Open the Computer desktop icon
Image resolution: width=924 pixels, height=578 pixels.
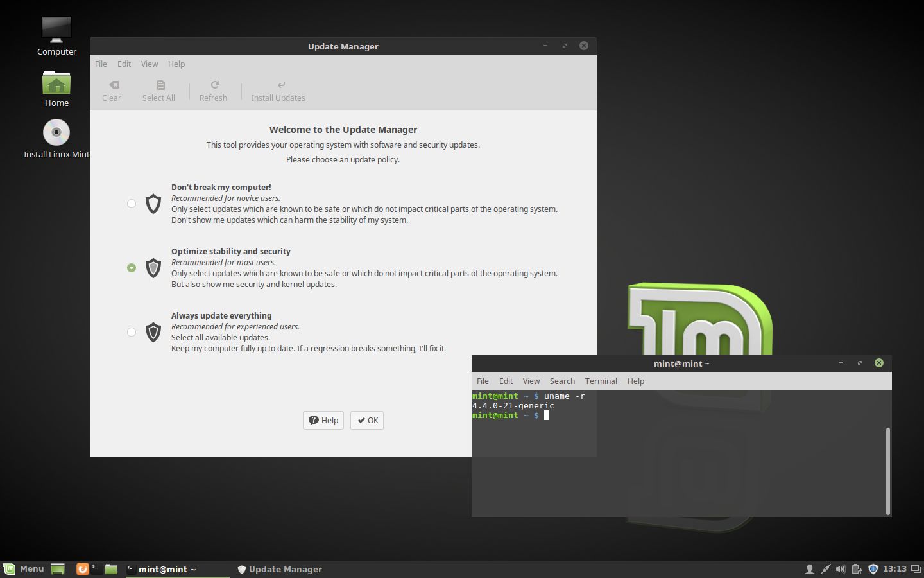pos(56,36)
